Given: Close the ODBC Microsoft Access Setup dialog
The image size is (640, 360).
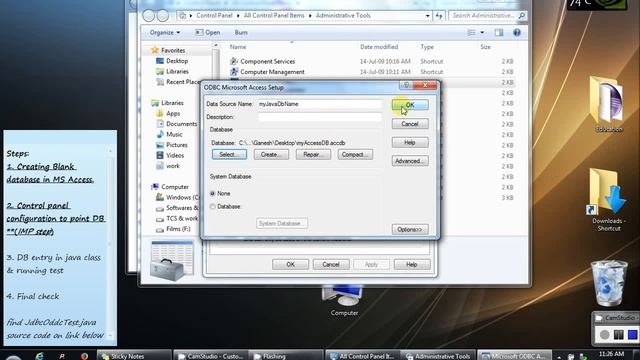Looking at the screenshot, I should [x=425, y=85].
